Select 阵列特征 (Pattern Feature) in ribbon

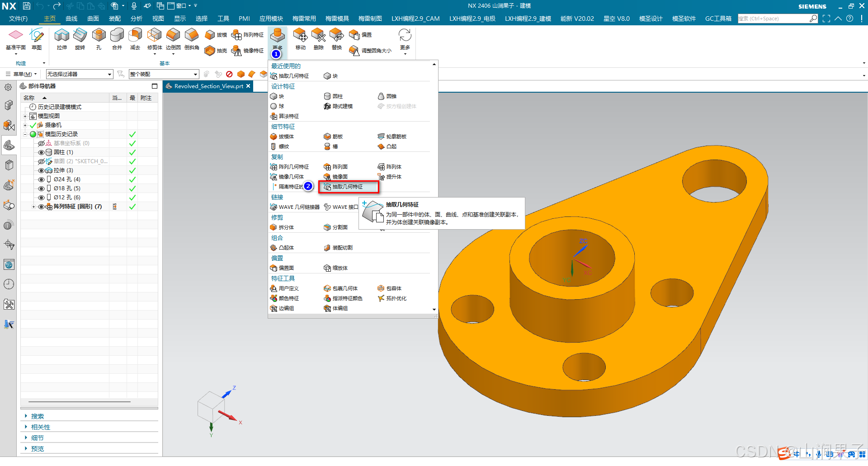coord(247,35)
